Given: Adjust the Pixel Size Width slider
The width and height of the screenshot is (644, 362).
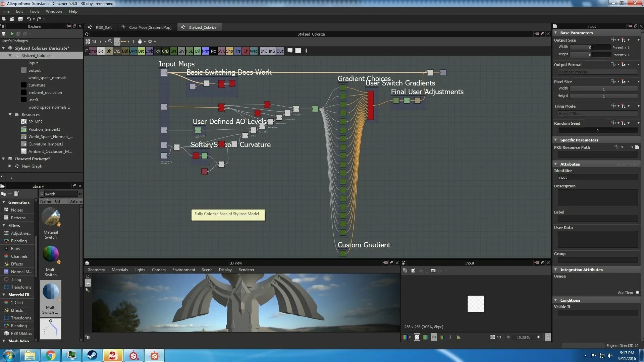Looking at the screenshot, I should (603, 89).
